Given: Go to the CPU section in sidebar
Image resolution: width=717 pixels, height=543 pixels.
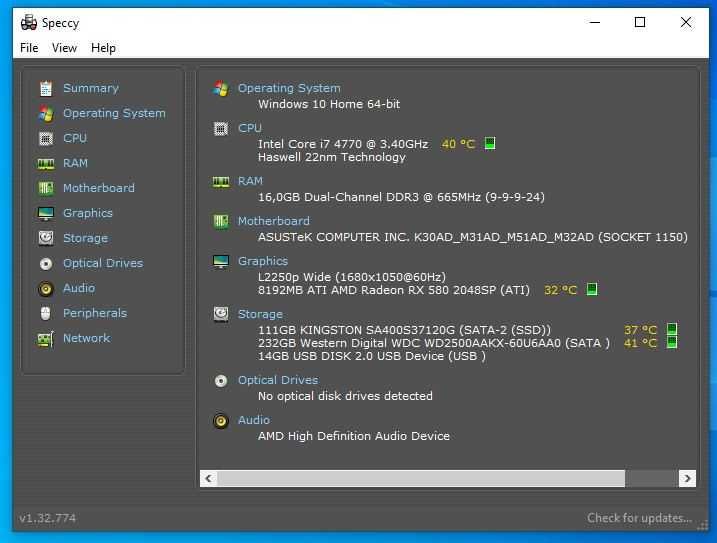Looking at the screenshot, I should pyautogui.click(x=75, y=138).
